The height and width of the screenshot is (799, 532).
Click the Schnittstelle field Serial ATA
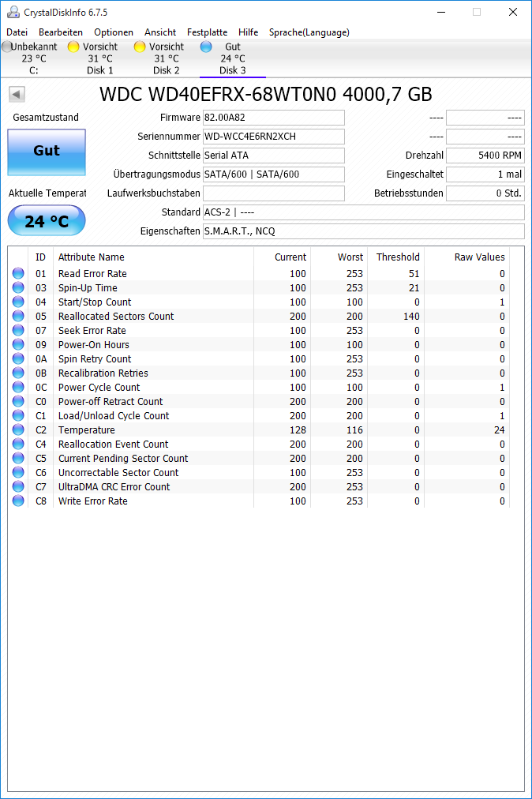point(274,156)
